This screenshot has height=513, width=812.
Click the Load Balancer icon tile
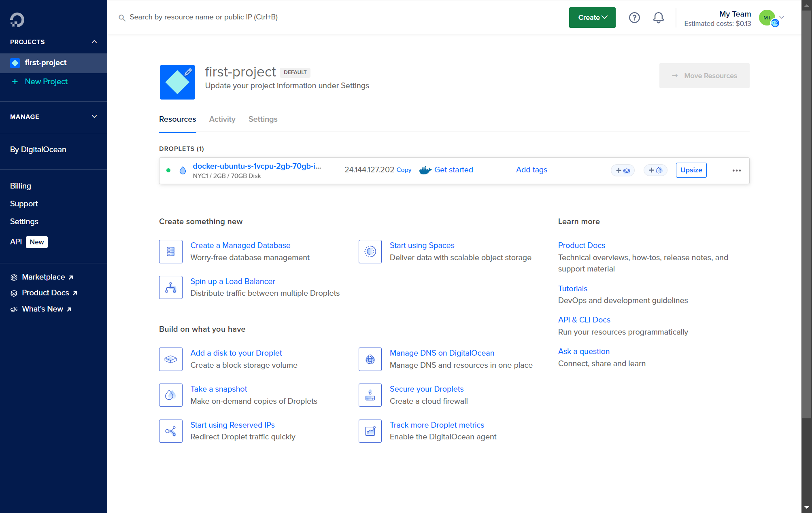tap(171, 287)
